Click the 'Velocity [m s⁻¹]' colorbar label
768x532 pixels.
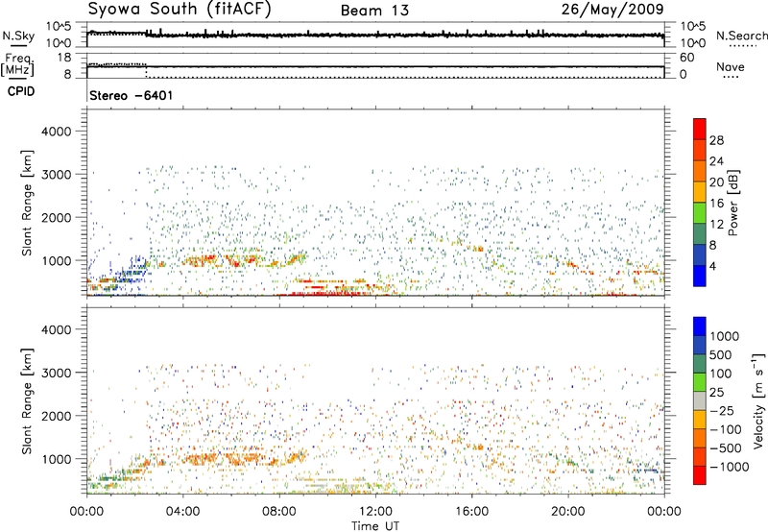tap(758, 400)
